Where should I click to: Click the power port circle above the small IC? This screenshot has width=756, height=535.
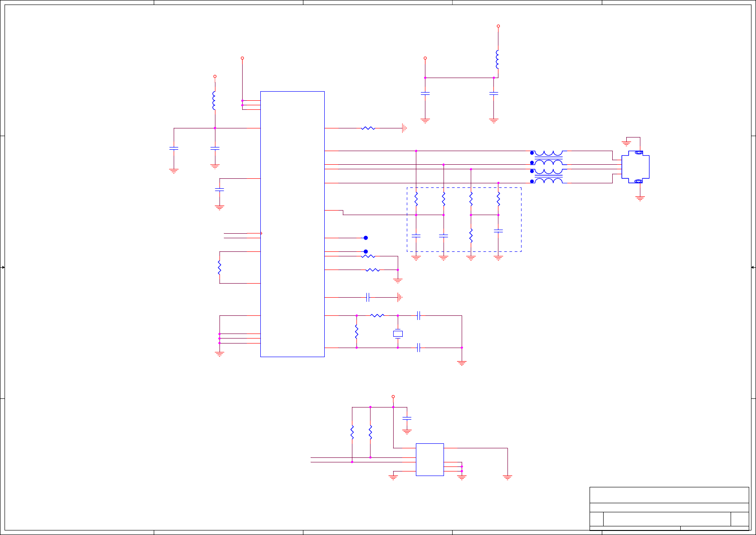(393, 397)
